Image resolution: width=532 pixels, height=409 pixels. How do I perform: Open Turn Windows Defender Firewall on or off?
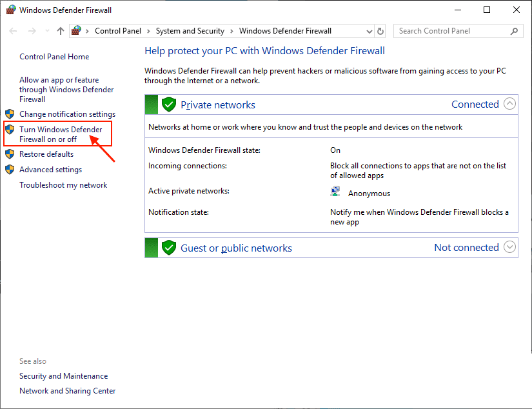pos(61,134)
